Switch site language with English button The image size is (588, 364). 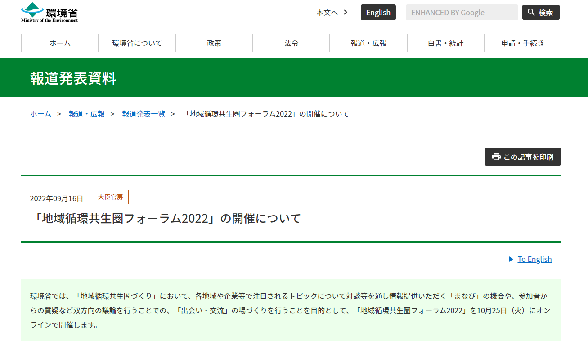click(378, 13)
